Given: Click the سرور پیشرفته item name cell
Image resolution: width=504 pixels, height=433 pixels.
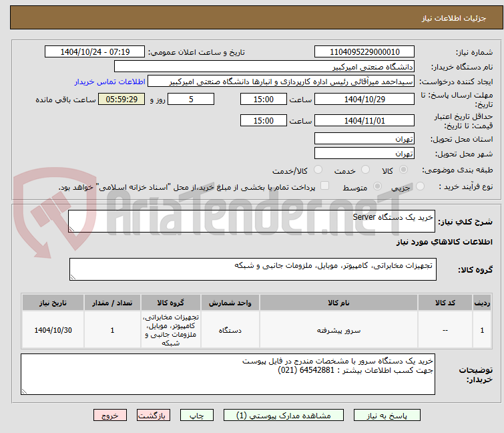Looking at the screenshot, I should coord(338,330).
